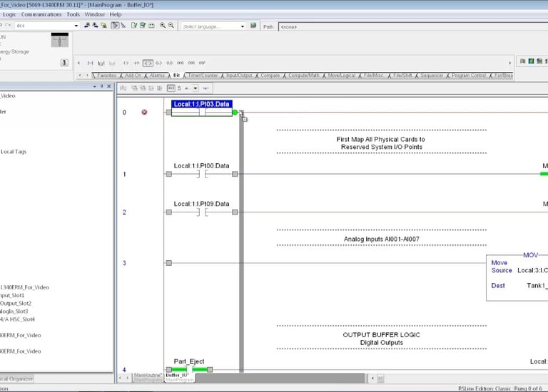This screenshot has width=548, height=392.
Task: Open the 'dcs' search combo box dropdown
Action: click(x=76, y=26)
